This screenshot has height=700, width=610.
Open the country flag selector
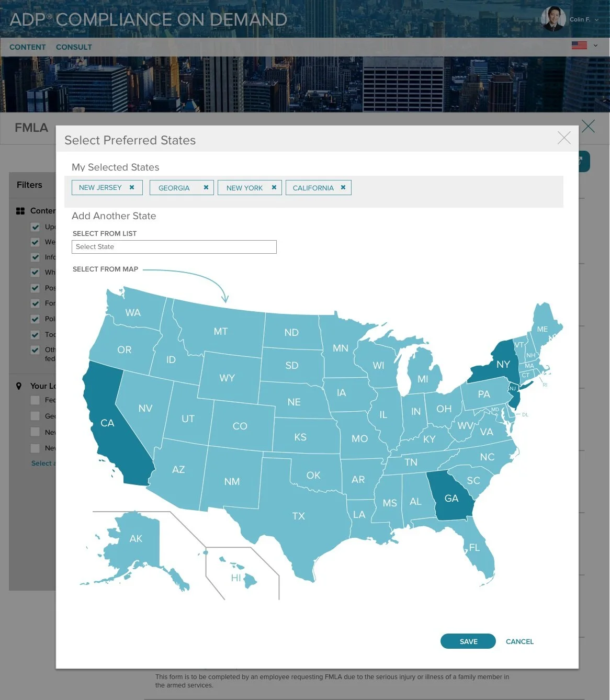point(584,46)
